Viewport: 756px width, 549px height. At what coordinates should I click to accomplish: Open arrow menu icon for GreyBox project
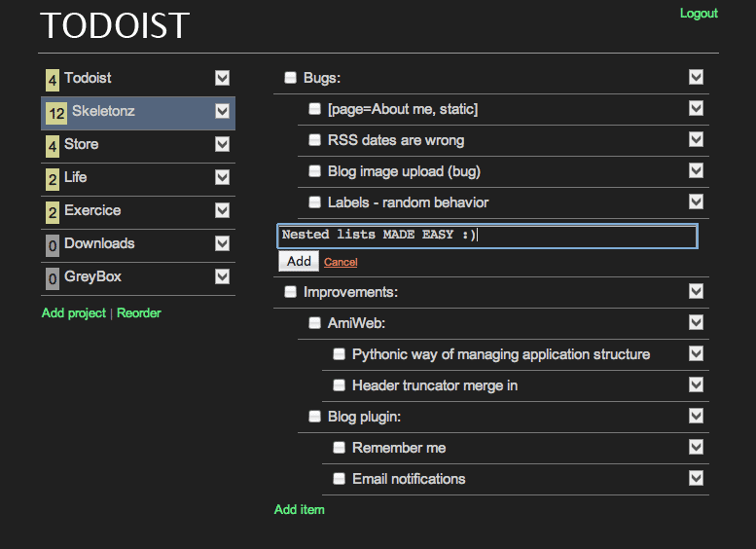(222, 276)
